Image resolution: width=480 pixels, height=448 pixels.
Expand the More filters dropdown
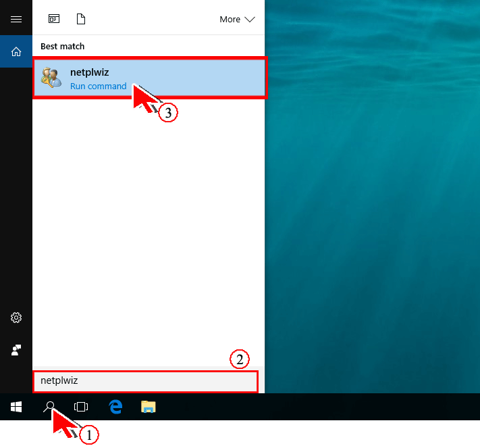click(237, 20)
